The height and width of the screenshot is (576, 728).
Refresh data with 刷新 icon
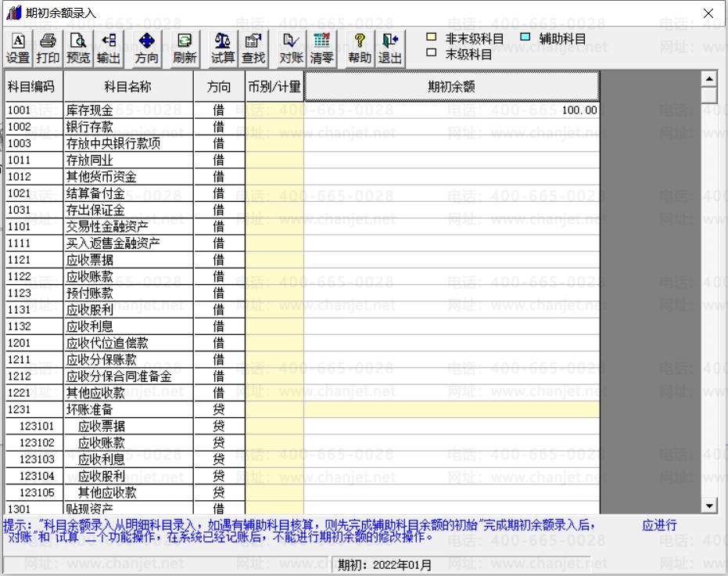[x=185, y=49]
